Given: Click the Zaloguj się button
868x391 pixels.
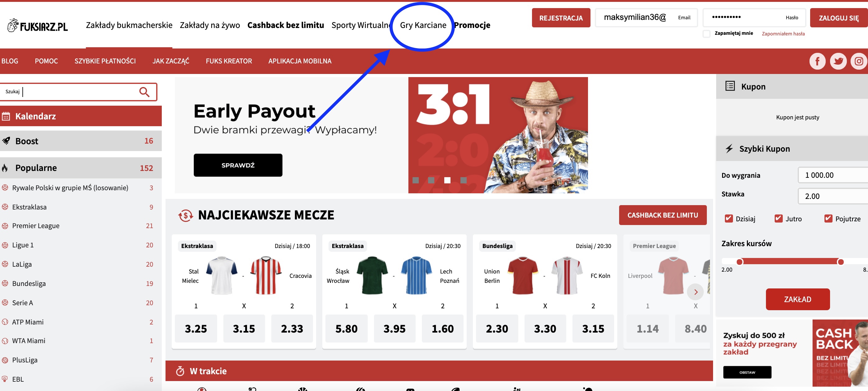Looking at the screenshot, I should (x=839, y=18).
